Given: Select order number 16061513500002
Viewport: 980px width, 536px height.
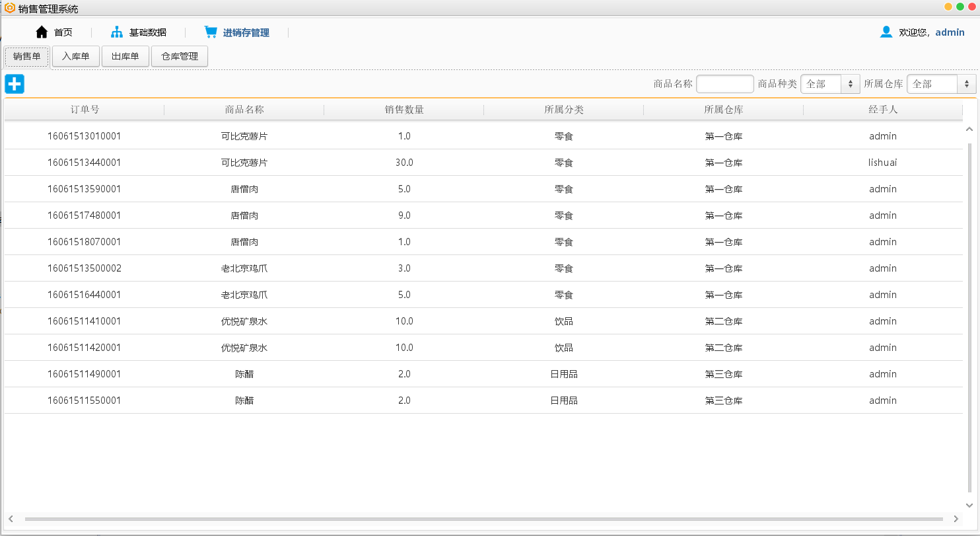Looking at the screenshot, I should [x=85, y=268].
